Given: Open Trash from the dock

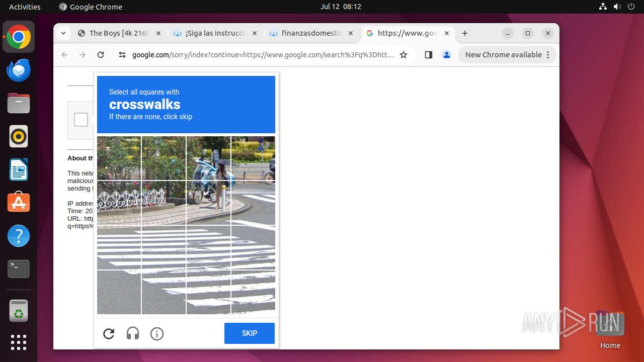Looking at the screenshot, I should 19,311.
